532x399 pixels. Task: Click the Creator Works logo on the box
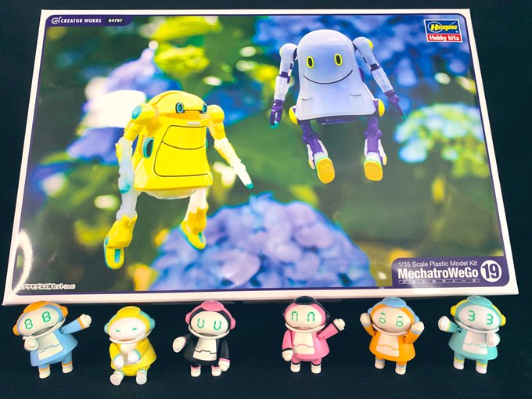[77, 20]
